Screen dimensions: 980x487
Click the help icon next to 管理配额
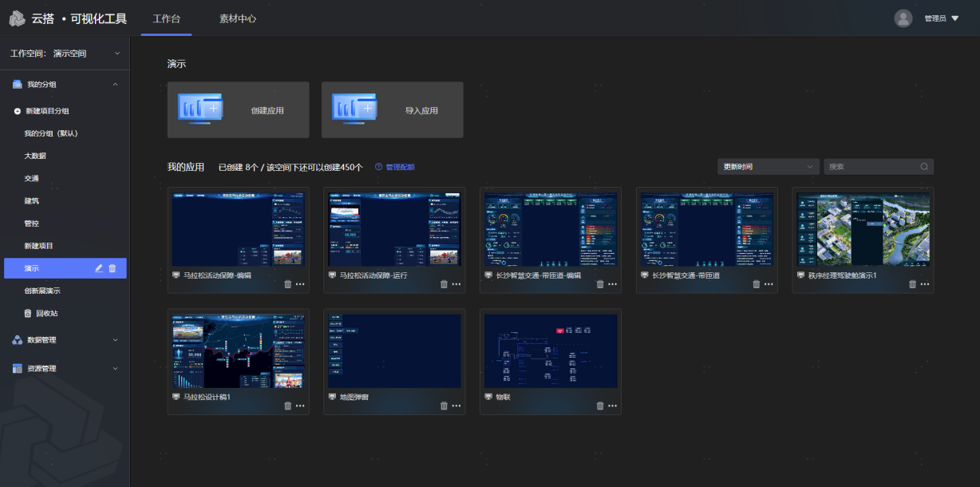pos(378,167)
